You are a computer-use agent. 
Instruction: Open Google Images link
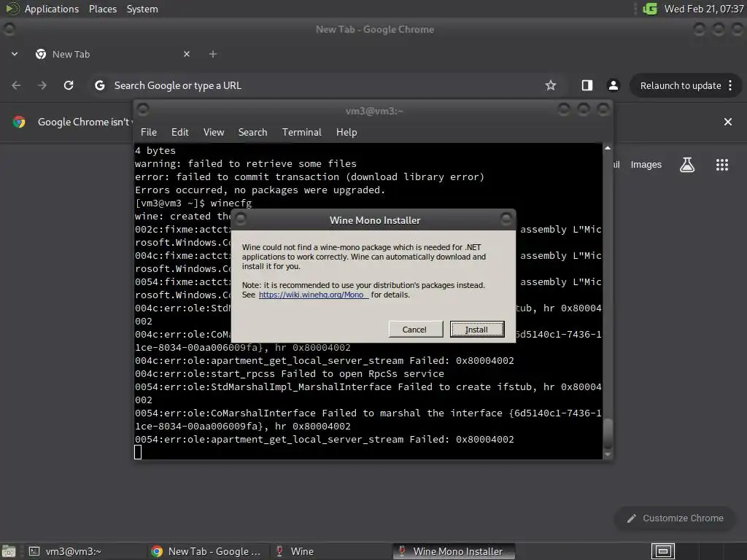coord(646,165)
